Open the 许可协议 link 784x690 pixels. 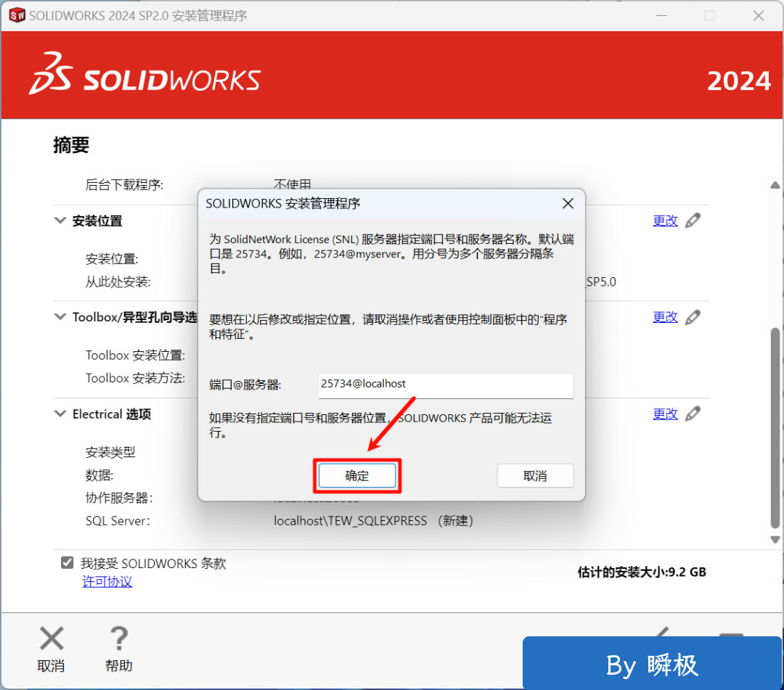[107, 582]
